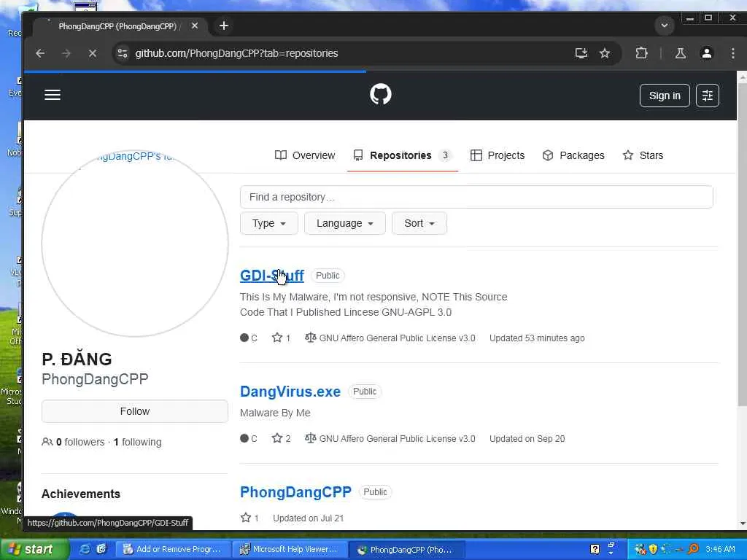The width and height of the screenshot is (747, 560).
Task: Stop page loading with the X button
Action: pos(93,53)
